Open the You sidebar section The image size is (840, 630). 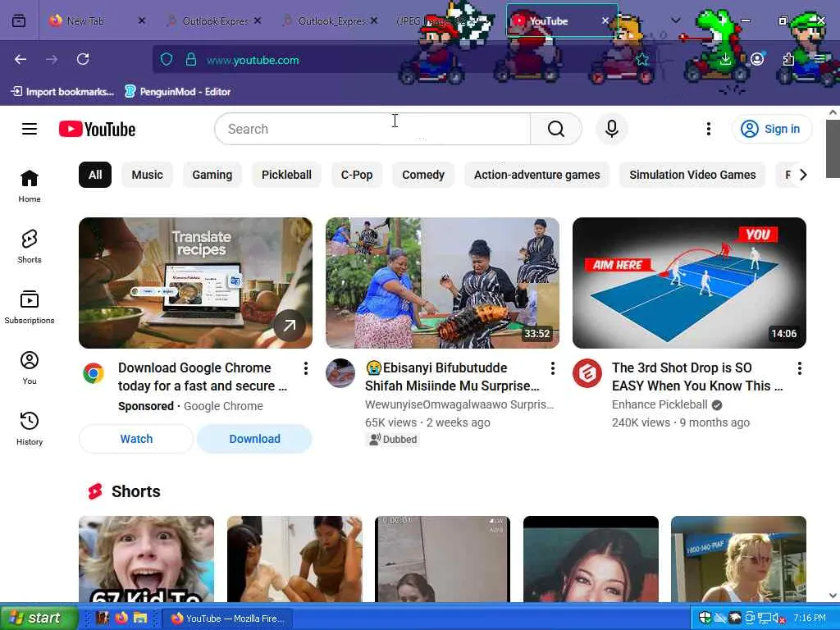(x=30, y=367)
